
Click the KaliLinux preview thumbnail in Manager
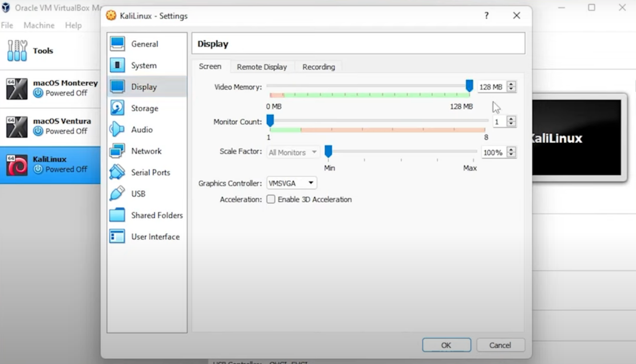[578, 138]
